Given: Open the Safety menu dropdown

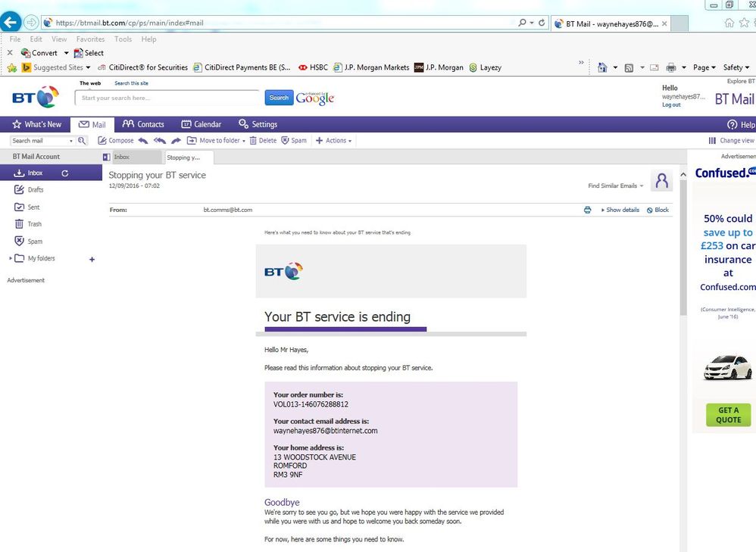Looking at the screenshot, I should pyautogui.click(x=736, y=67).
